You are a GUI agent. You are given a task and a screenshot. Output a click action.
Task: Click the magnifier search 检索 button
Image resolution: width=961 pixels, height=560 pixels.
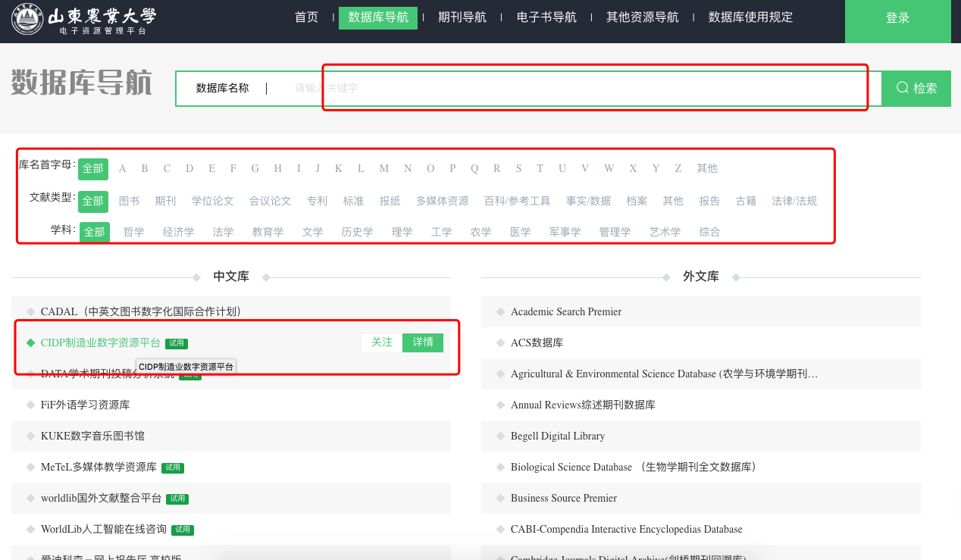[916, 88]
